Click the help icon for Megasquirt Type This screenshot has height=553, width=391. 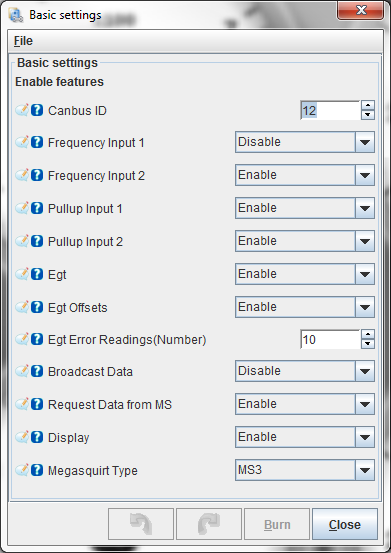[x=37, y=470]
